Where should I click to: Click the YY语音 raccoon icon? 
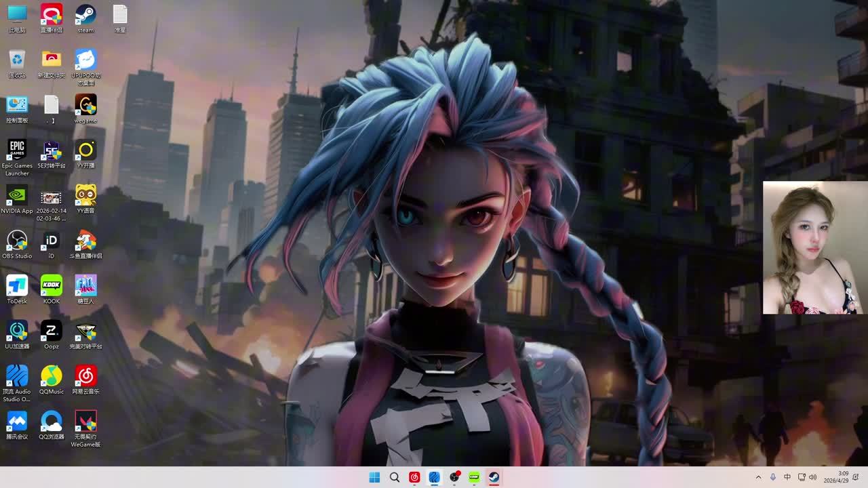tap(85, 195)
